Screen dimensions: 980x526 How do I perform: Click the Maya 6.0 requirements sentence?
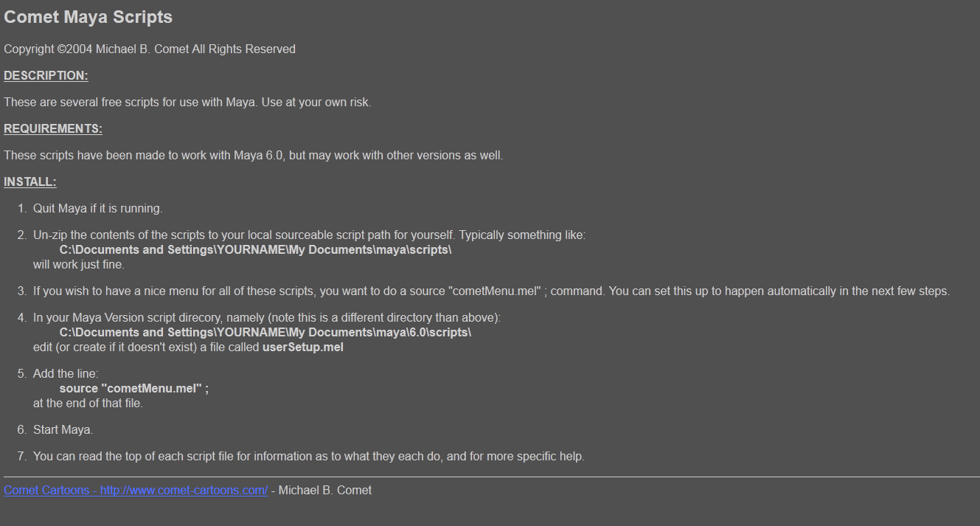[x=254, y=156]
